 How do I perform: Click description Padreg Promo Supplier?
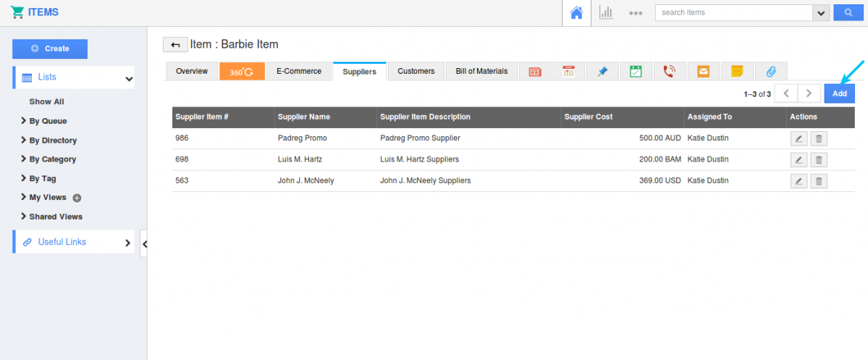pos(420,138)
